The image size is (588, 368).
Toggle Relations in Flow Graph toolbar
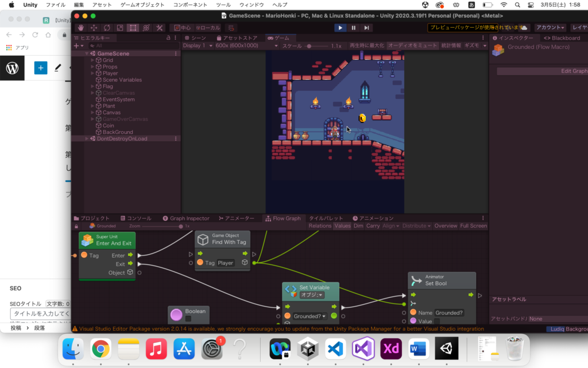(x=320, y=226)
